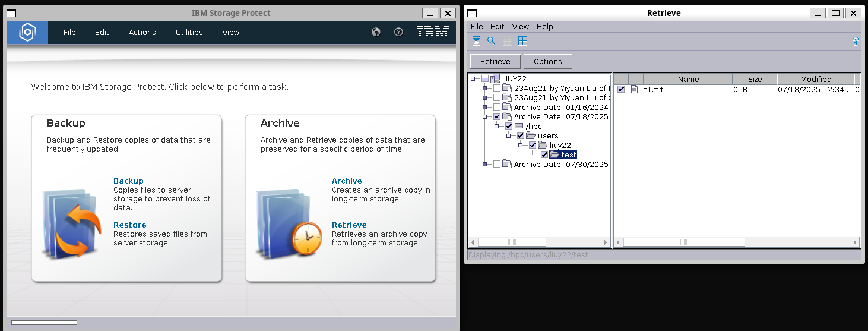Open the Archive link
Image resolution: width=868 pixels, height=331 pixels.
pyautogui.click(x=347, y=181)
